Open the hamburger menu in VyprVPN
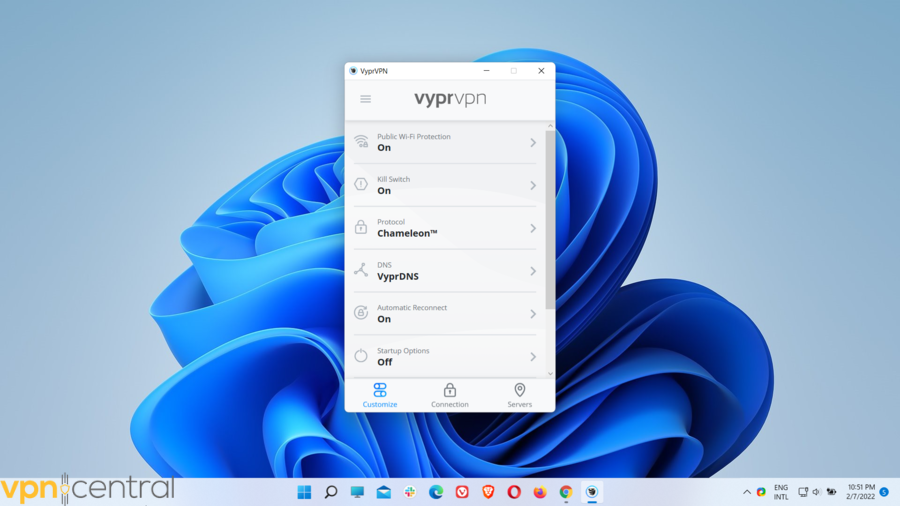The width and height of the screenshot is (900, 506). (365, 99)
